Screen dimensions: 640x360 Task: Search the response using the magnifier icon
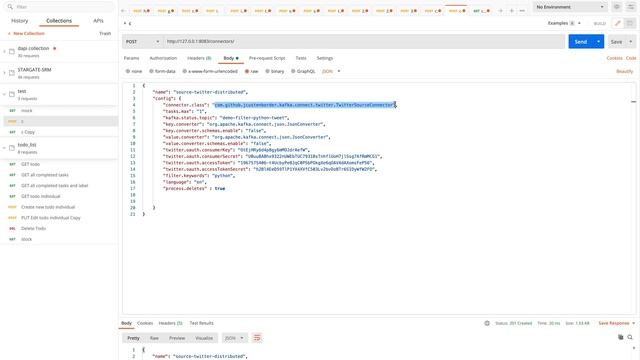(x=630, y=337)
